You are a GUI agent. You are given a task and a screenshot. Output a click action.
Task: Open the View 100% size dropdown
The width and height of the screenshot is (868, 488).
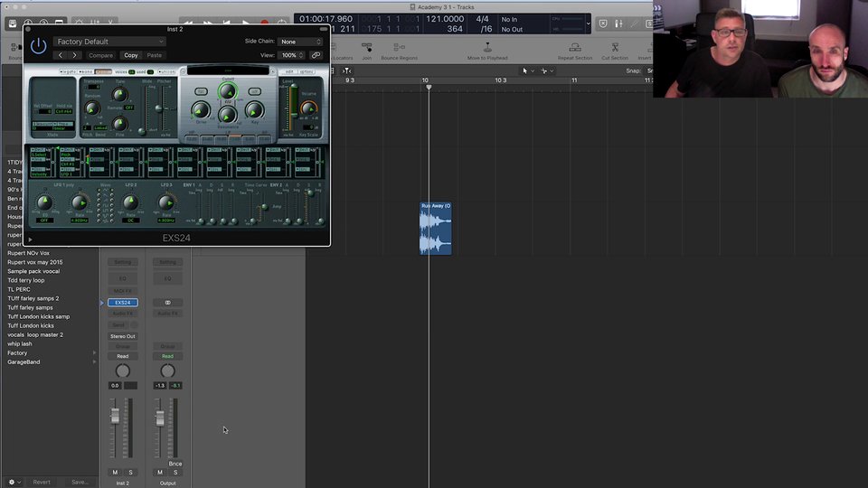coord(292,55)
